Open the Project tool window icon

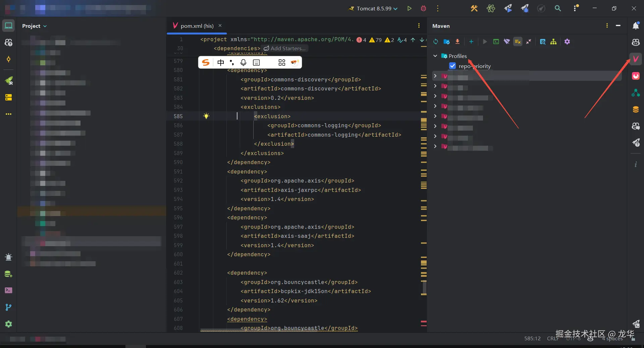point(9,26)
